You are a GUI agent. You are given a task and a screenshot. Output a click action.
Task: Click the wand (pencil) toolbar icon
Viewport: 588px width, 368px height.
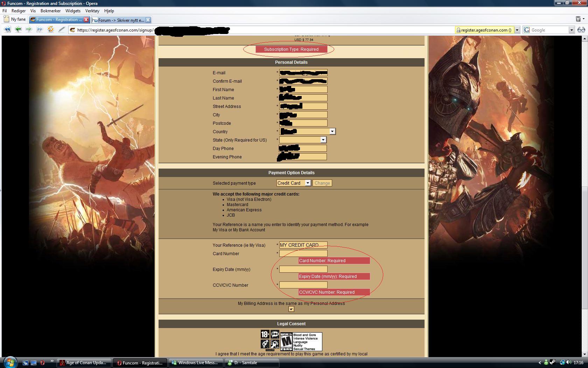62,30
